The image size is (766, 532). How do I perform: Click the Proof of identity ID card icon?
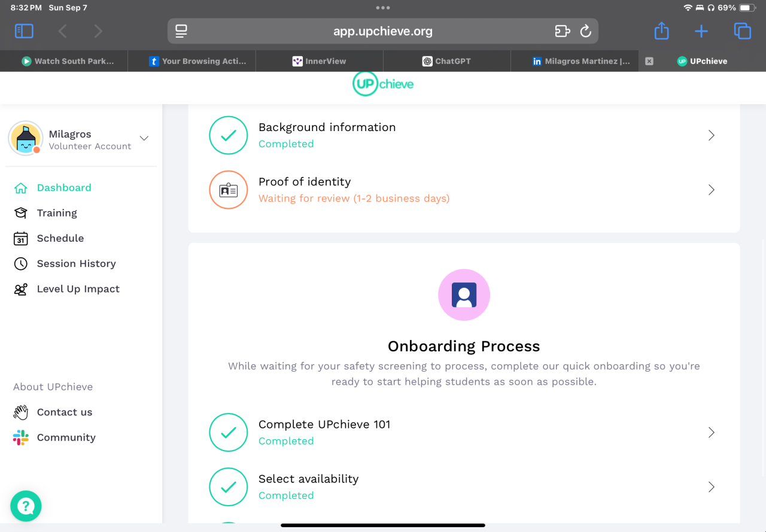228,190
